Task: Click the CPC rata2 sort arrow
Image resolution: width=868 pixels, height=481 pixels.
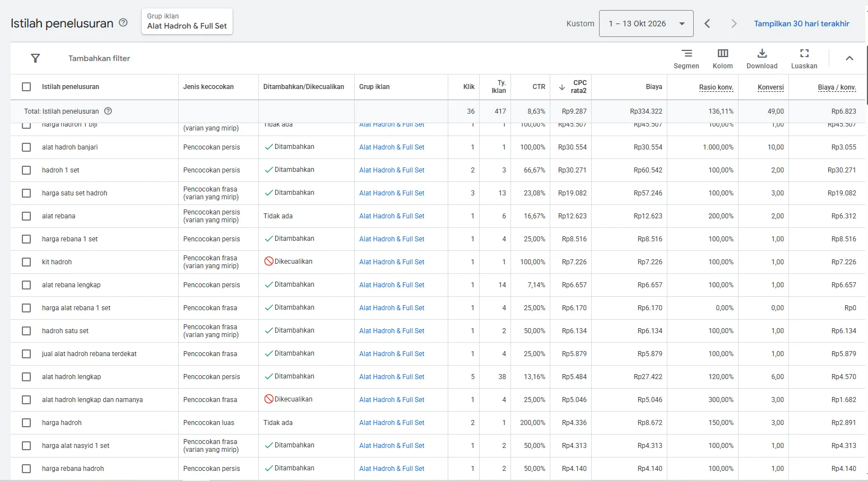Action: 562,87
